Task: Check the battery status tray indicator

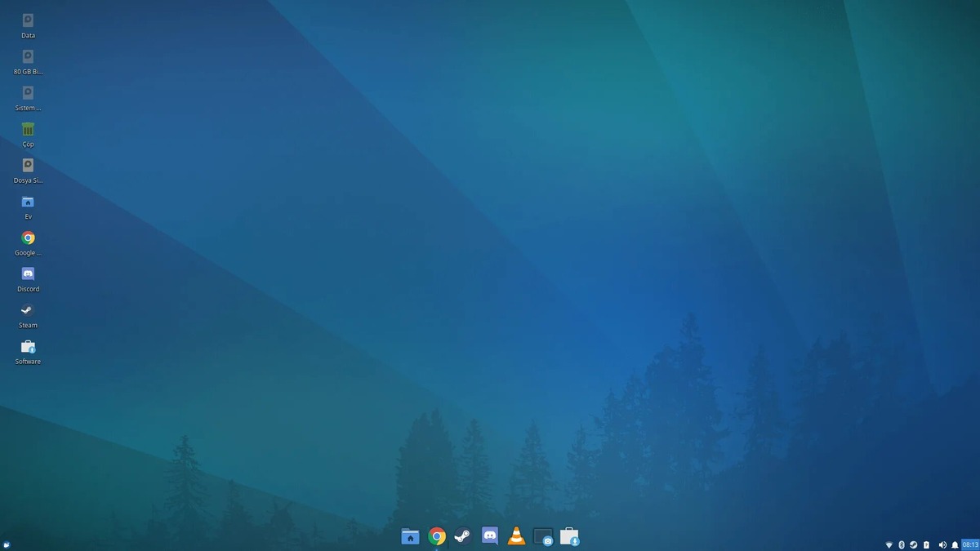Action: click(x=926, y=544)
